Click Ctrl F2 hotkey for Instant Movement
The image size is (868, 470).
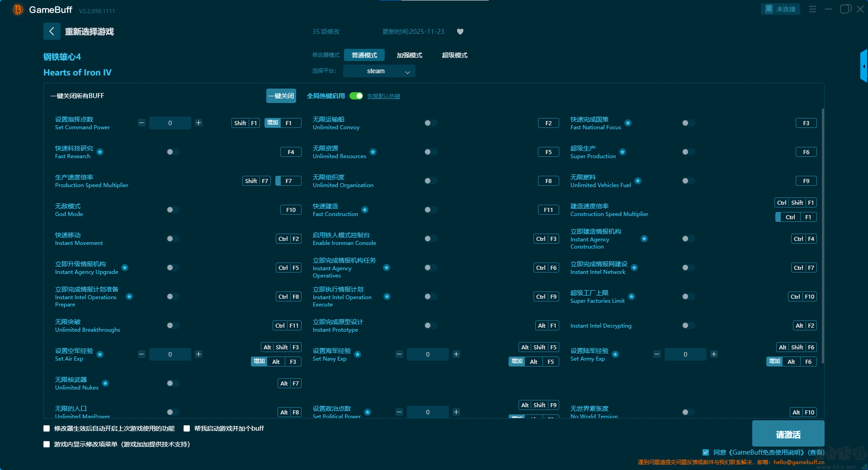pos(288,239)
